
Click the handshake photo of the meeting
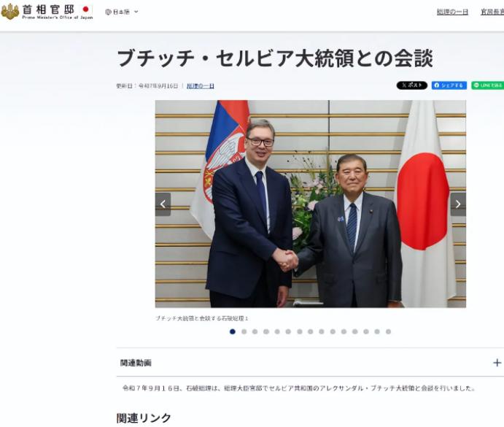311,204
